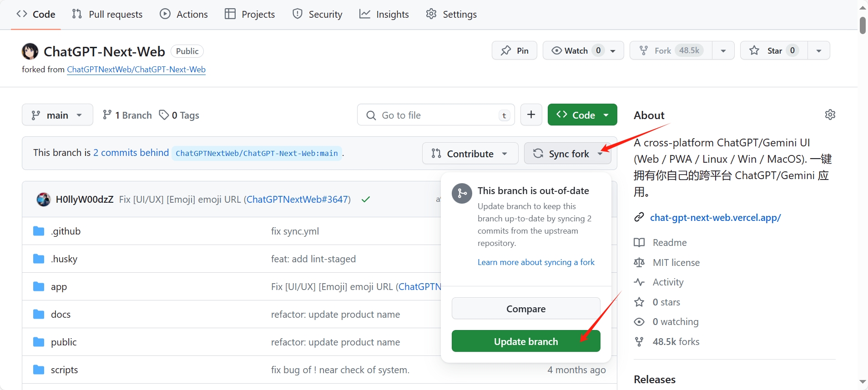The width and height of the screenshot is (868, 390).
Task: Open the 2 commits behind link
Action: pyautogui.click(x=131, y=153)
